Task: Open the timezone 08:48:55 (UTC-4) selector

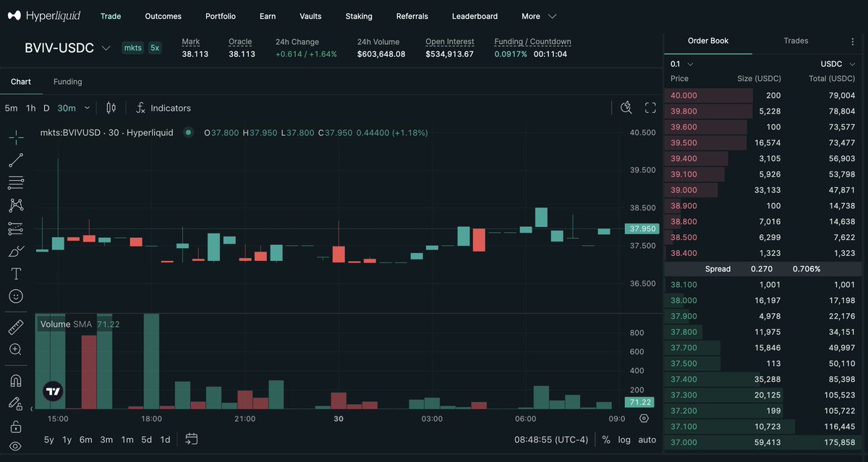Action: [551, 440]
